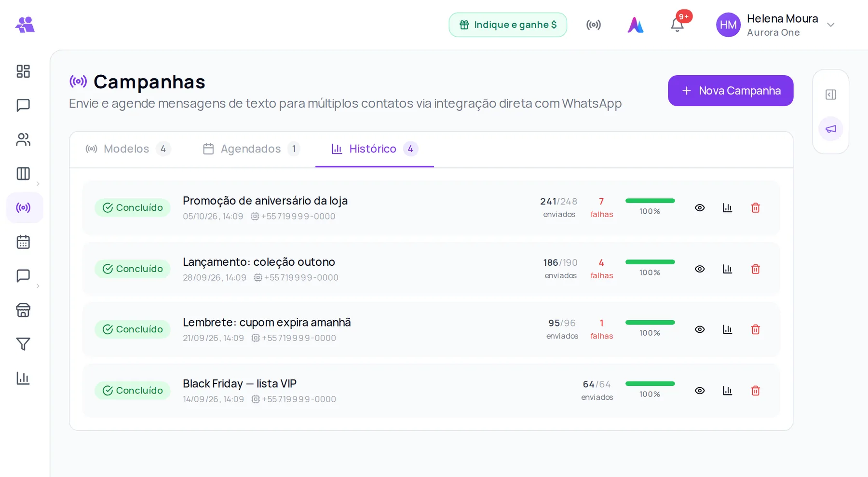The image size is (868, 477).
Task: Open statistics for Black Friday — lista VIP
Action: pyautogui.click(x=728, y=391)
